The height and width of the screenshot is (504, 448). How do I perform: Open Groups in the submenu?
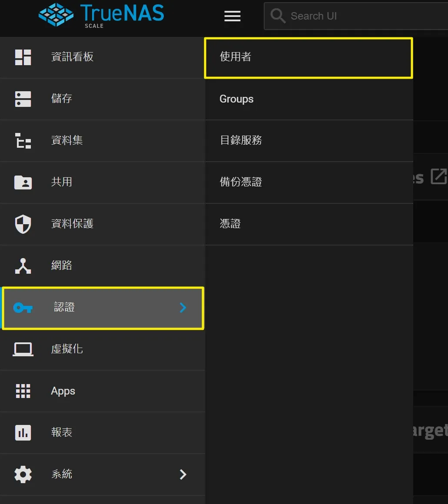coord(309,99)
